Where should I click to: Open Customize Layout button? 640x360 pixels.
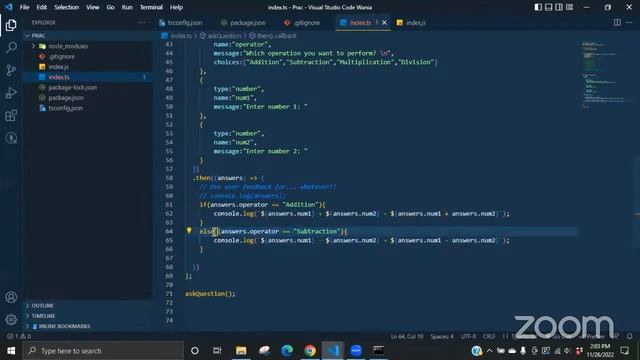pos(569,7)
